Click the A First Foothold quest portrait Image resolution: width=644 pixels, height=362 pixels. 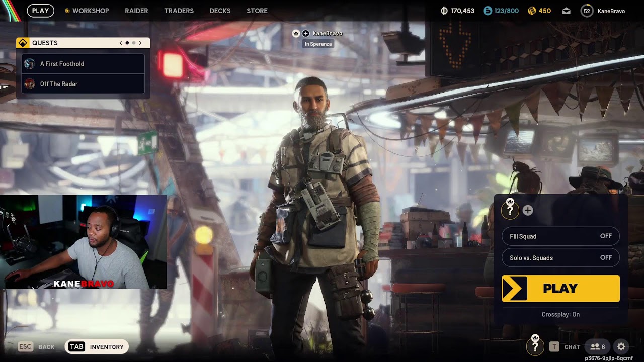click(x=30, y=64)
